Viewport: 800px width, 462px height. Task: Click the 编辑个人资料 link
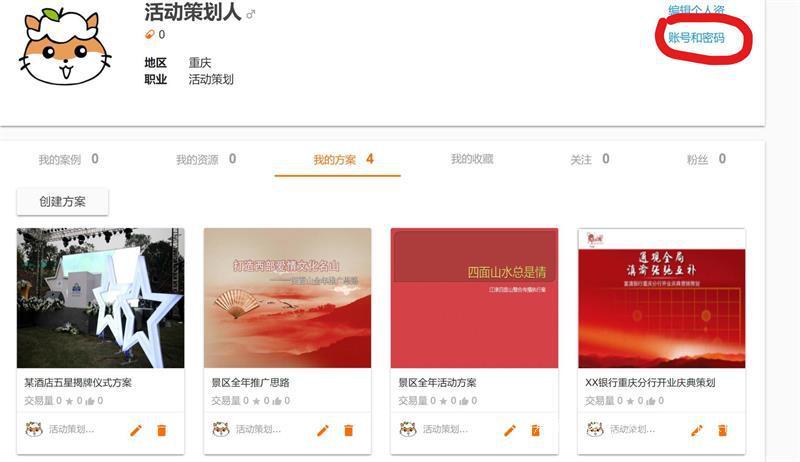696,9
